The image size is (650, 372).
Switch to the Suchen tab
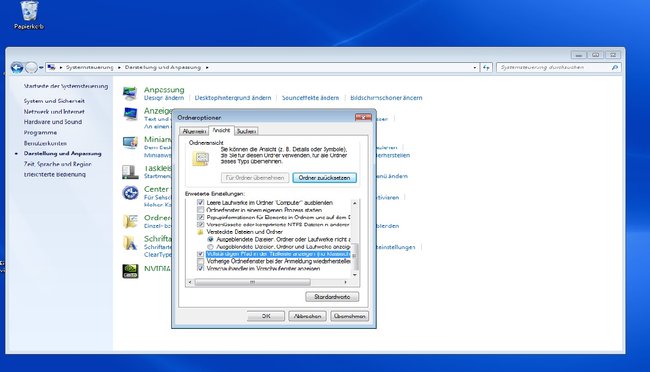coord(246,131)
